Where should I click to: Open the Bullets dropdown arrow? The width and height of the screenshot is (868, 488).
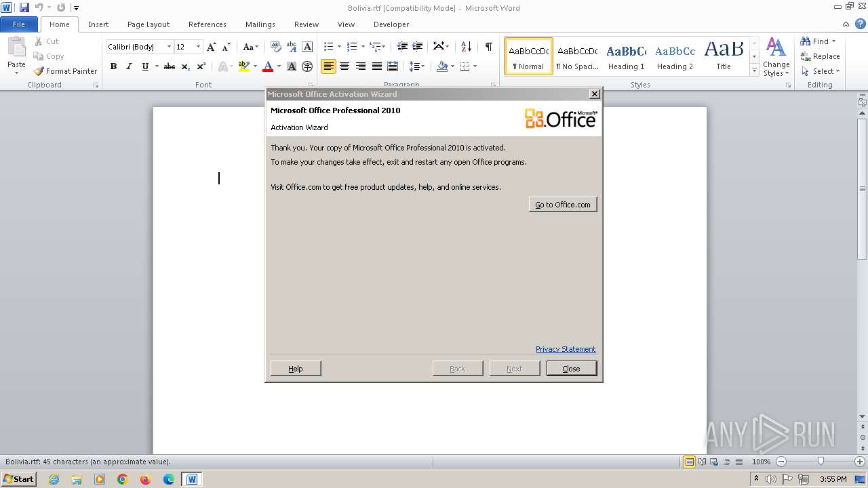point(339,47)
